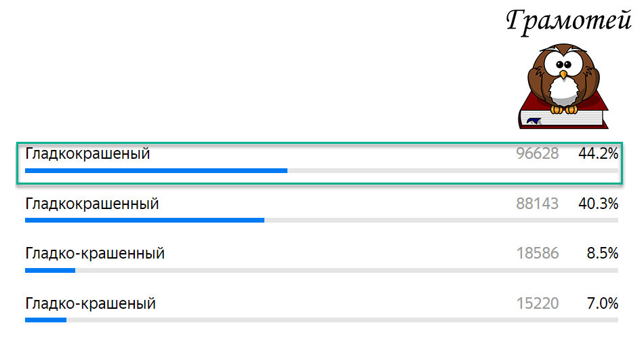Select the Гладкокрашенный poll option label
The height and width of the screenshot is (340, 644).
(x=92, y=204)
